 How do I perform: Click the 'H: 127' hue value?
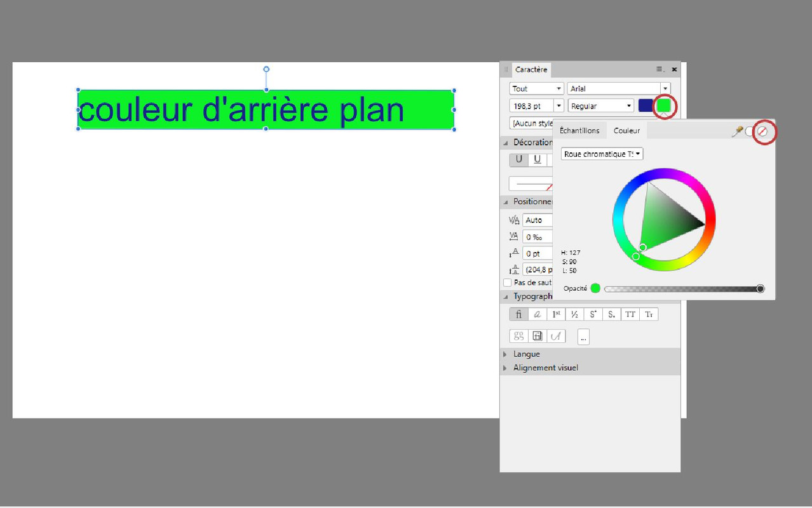pos(571,253)
